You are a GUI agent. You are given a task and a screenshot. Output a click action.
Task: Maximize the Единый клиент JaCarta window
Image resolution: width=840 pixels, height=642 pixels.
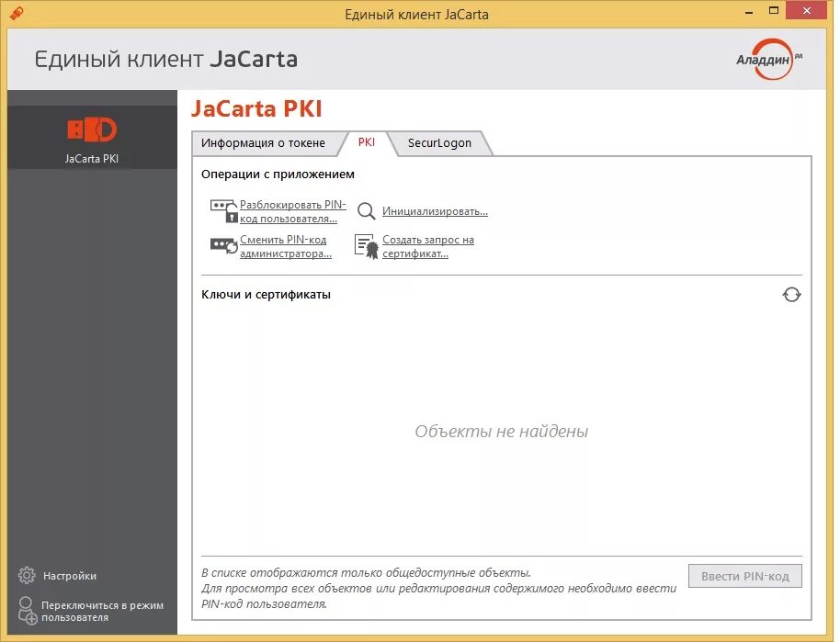(x=774, y=11)
